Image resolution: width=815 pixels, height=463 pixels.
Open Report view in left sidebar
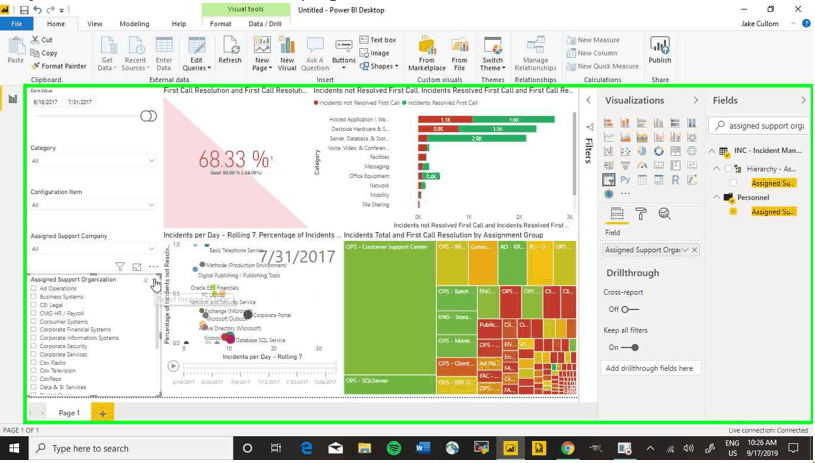(13, 99)
